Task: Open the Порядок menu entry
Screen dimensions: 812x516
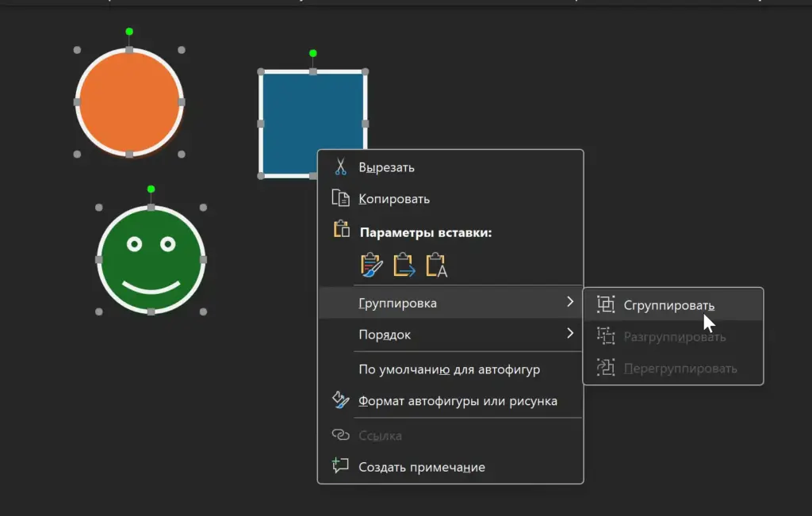Action: point(450,334)
